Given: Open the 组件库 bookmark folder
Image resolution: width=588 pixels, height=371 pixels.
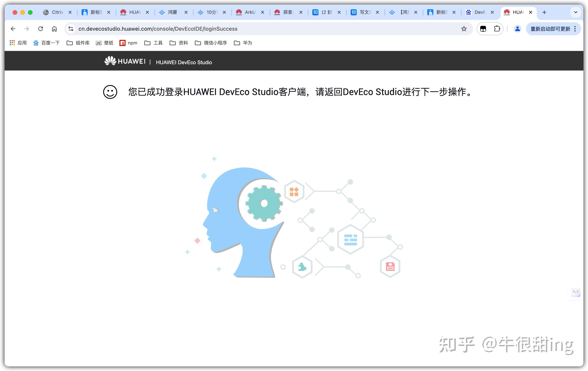Looking at the screenshot, I should click(x=78, y=43).
